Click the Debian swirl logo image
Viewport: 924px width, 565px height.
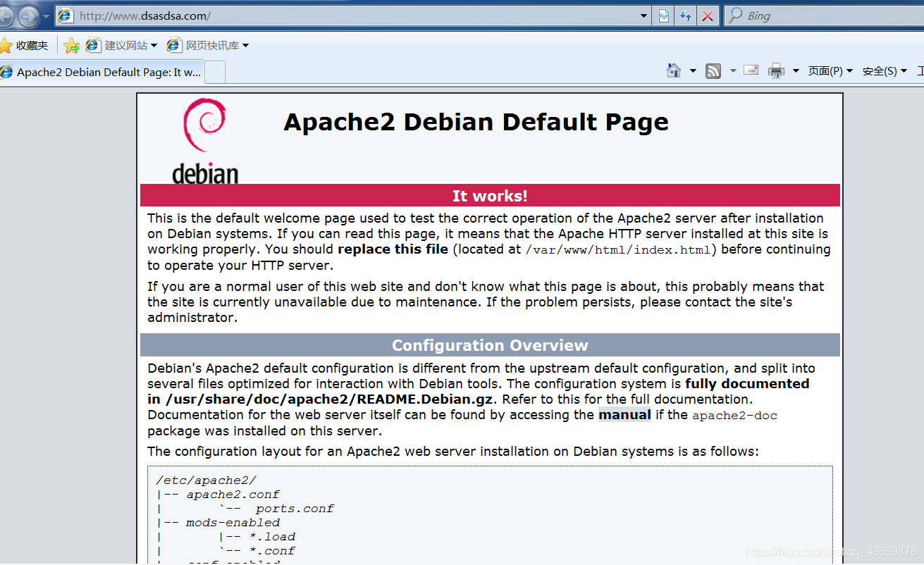(x=205, y=141)
